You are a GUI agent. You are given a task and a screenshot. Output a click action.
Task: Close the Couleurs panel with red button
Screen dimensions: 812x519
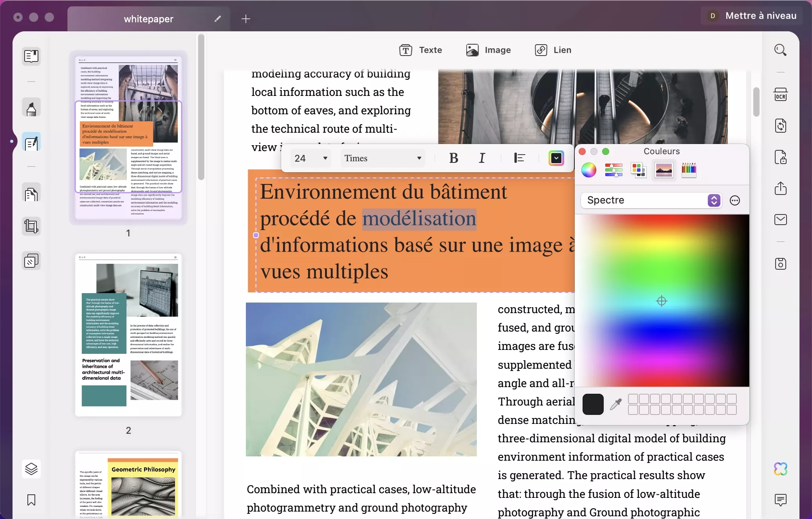582,151
